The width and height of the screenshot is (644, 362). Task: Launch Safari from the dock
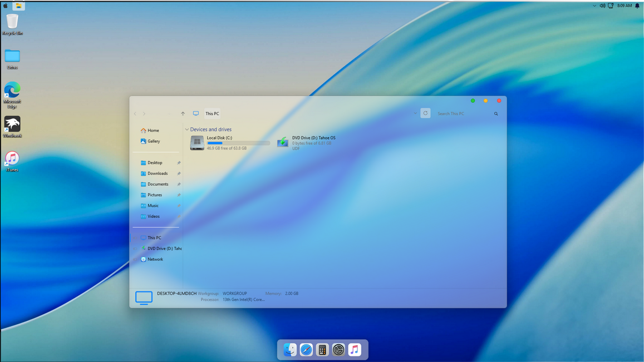pyautogui.click(x=306, y=350)
